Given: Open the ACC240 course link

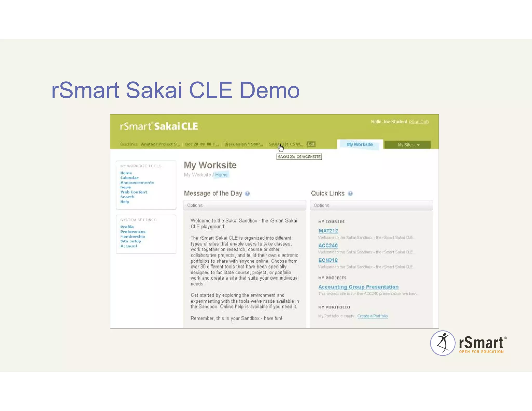Looking at the screenshot, I should point(328,246).
